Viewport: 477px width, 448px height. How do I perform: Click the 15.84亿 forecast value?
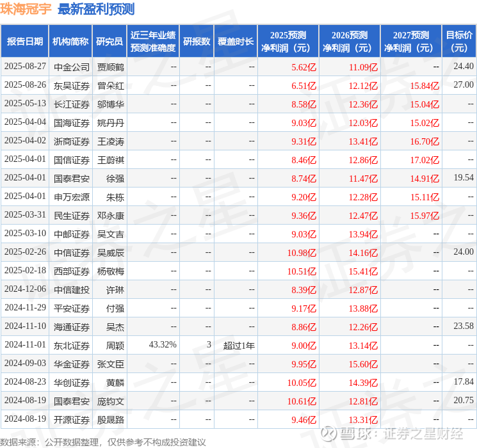click(424, 86)
